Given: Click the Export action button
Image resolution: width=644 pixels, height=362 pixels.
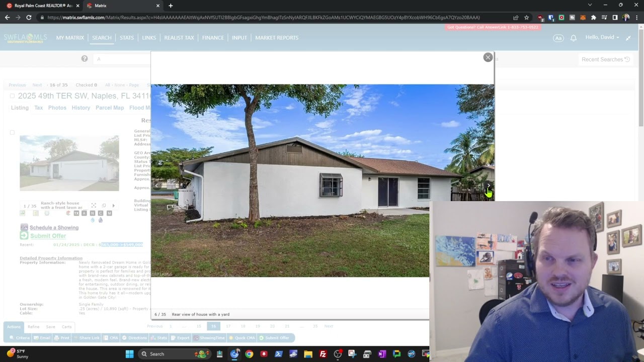Looking at the screenshot, I should pyautogui.click(x=180, y=338).
